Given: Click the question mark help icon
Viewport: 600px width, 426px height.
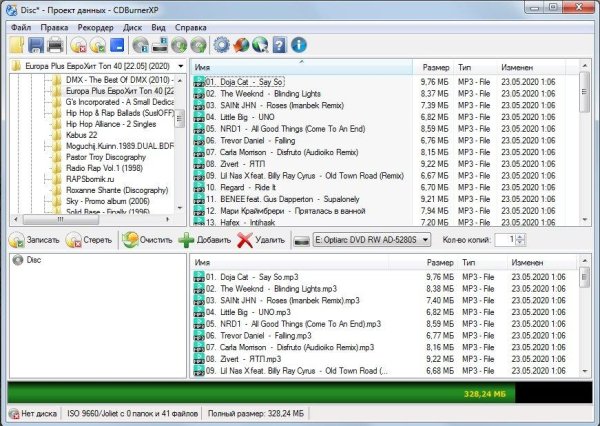Looking at the screenshot, I should pos(280,45).
